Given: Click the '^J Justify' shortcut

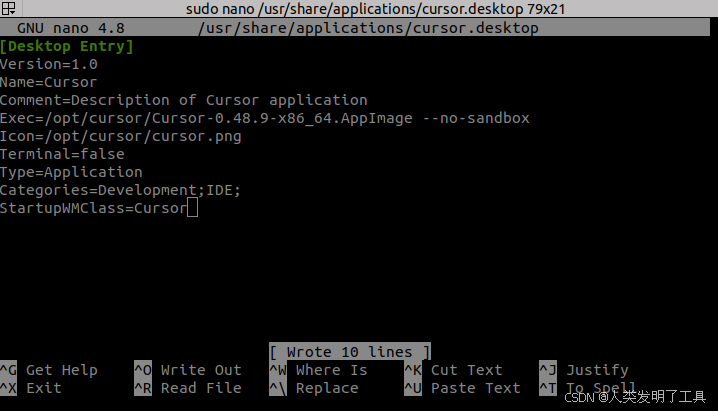Looking at the screenshot, I should point(584,370).
